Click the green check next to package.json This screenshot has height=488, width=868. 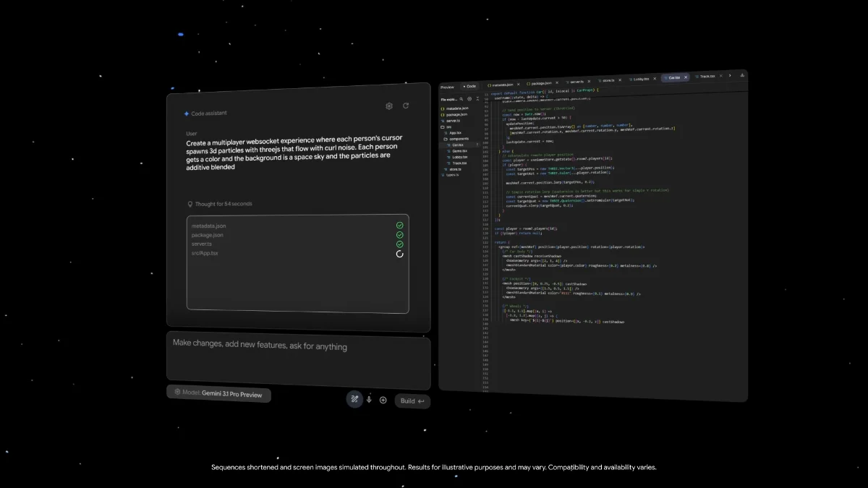pos(400,235)
